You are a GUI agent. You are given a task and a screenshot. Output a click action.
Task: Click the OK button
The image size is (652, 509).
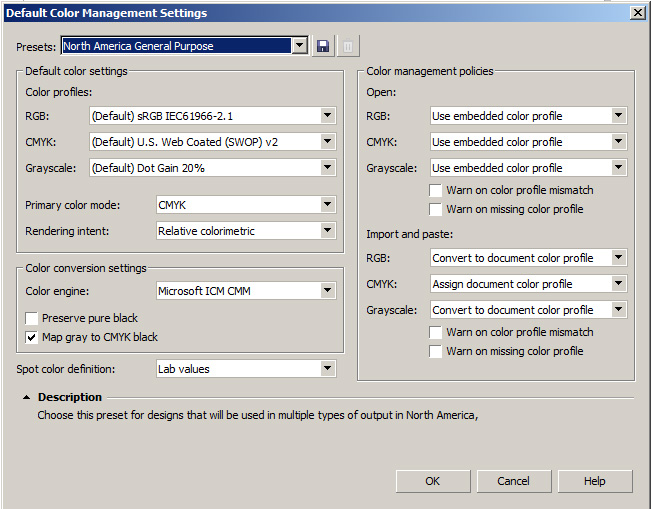point(433,481)
